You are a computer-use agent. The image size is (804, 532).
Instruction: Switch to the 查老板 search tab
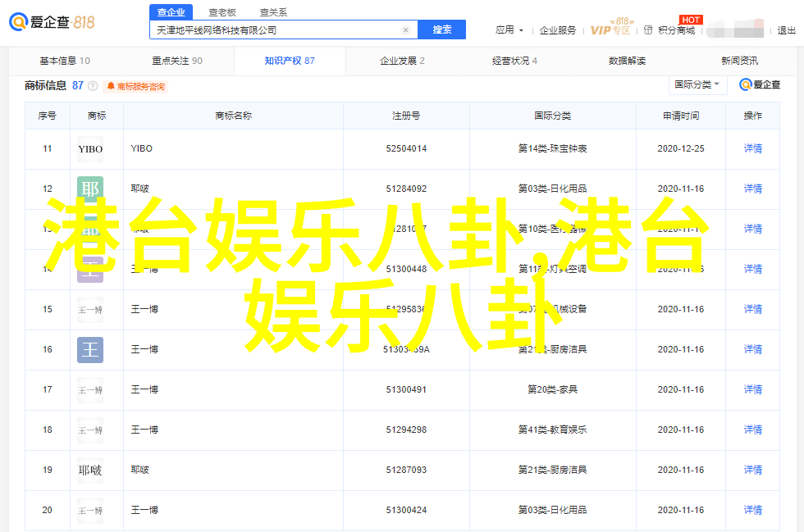pyautogui.click(x=222, y=12)
